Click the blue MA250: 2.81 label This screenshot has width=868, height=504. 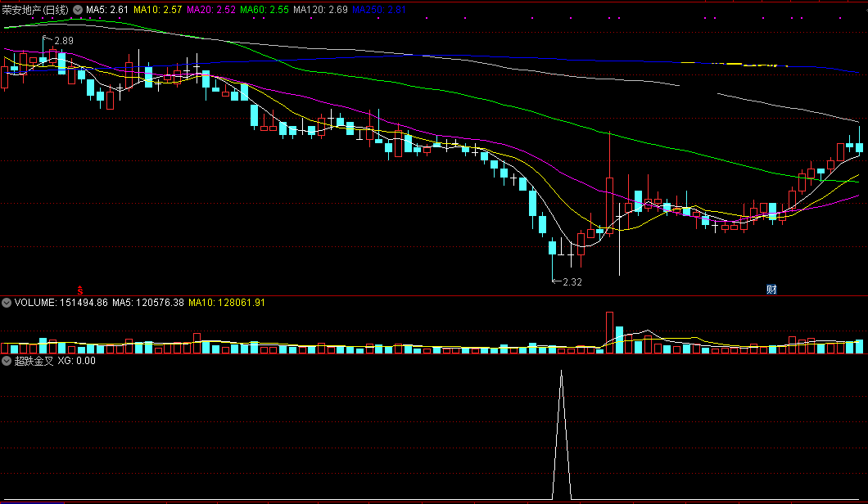coord(379,10)
